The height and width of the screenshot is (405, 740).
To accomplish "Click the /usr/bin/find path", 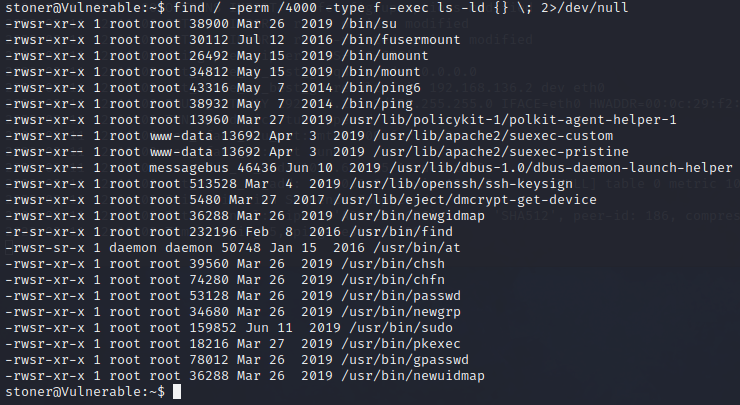I will [386, 231].
